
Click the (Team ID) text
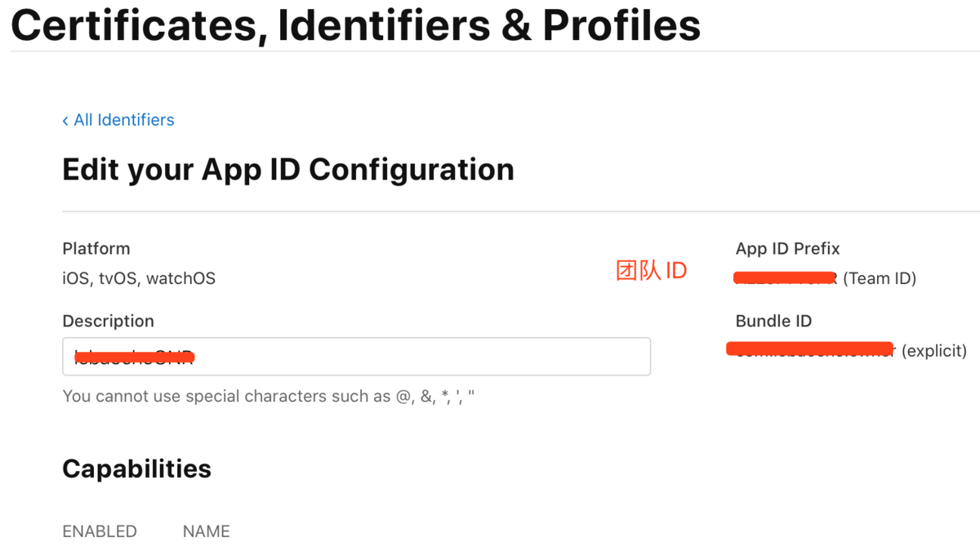[880, 278]
